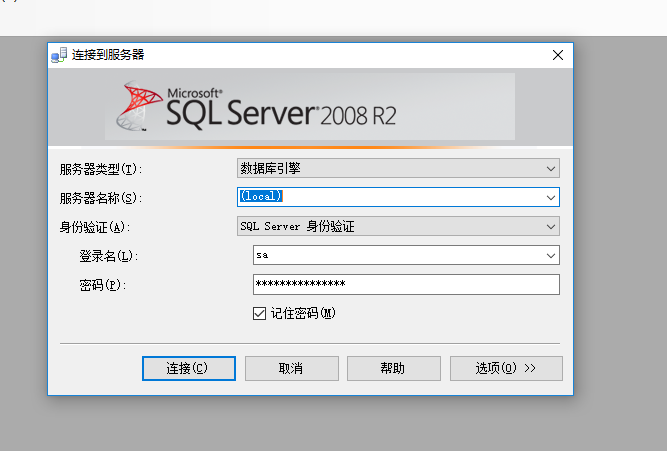667x451 pixels.
Task: Open the 服务器类型 dropdown
Action: (398, 168)
